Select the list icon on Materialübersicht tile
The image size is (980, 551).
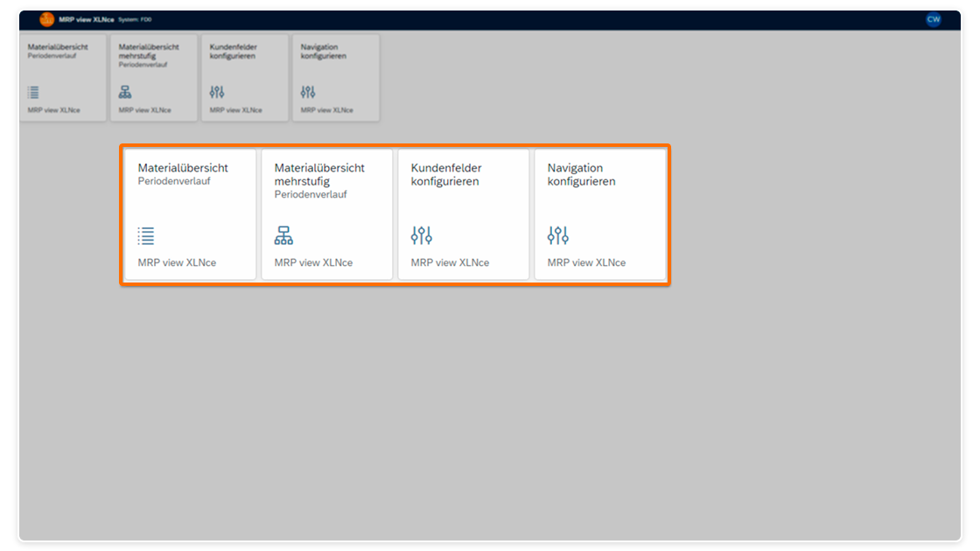tap(145, 235)
